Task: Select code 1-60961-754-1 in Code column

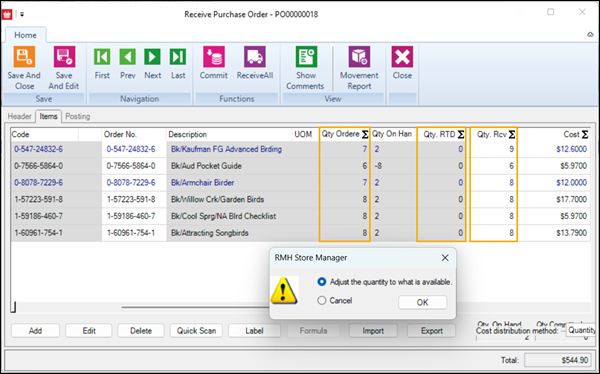Action: click(38, 233)
